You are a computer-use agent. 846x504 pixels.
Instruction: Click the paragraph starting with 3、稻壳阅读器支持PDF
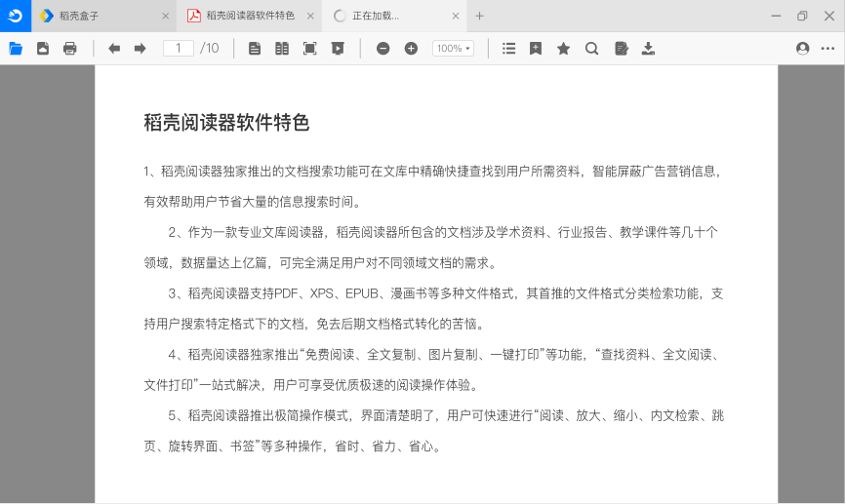pyautogui.click(x=433, y=308)
